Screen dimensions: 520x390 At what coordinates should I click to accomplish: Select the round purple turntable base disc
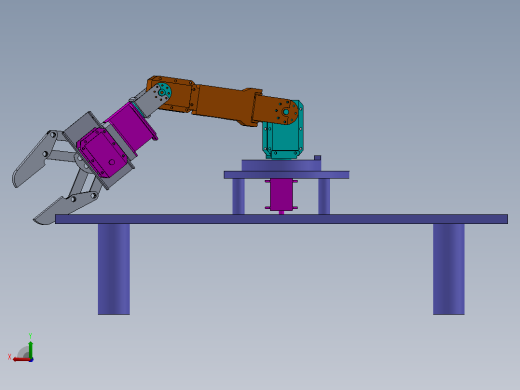[x=281, y=166]
